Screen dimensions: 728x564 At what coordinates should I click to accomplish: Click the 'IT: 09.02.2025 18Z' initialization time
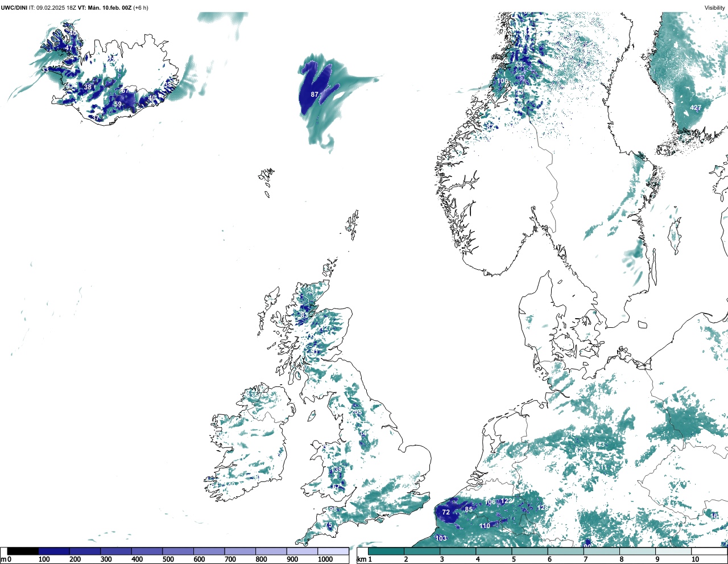click(52, 7)
